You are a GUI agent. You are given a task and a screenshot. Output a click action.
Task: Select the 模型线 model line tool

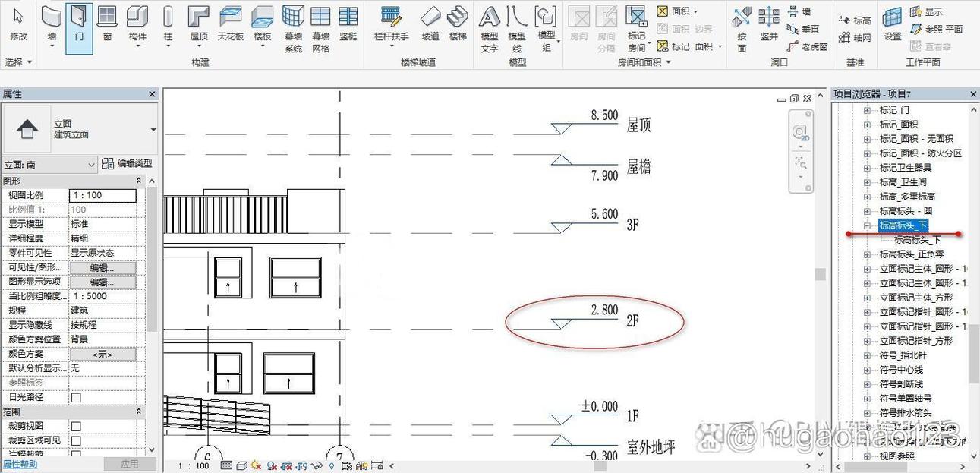tap(517, 29)
